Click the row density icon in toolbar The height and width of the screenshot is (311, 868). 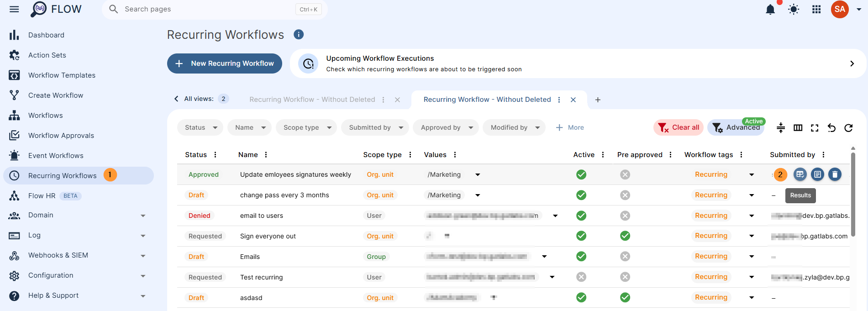click(781, 128)
